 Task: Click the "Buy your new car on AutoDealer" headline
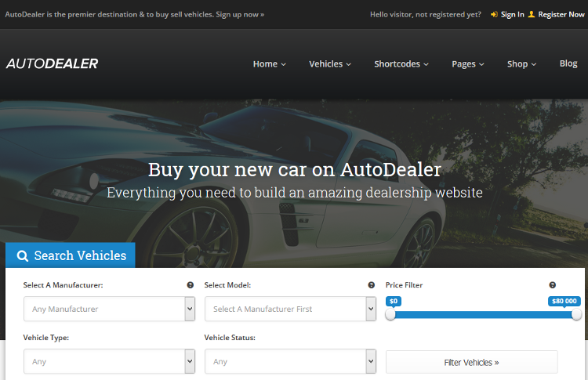[x=294, y=169]
